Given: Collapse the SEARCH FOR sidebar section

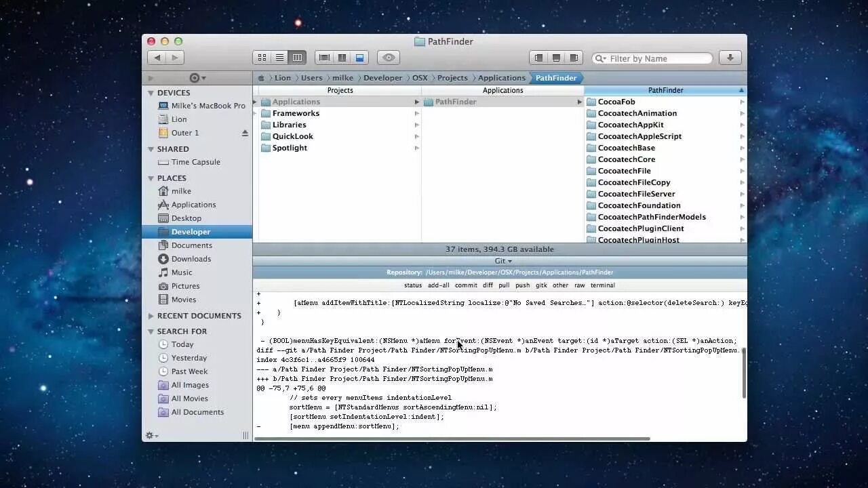Looking at the screenshot, I should coord(151,331).
